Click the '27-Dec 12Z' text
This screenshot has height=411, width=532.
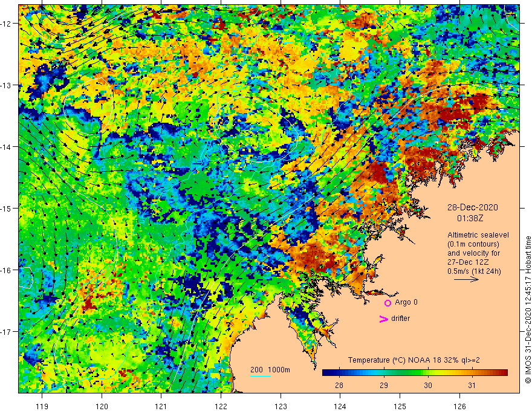pos(468,262)
